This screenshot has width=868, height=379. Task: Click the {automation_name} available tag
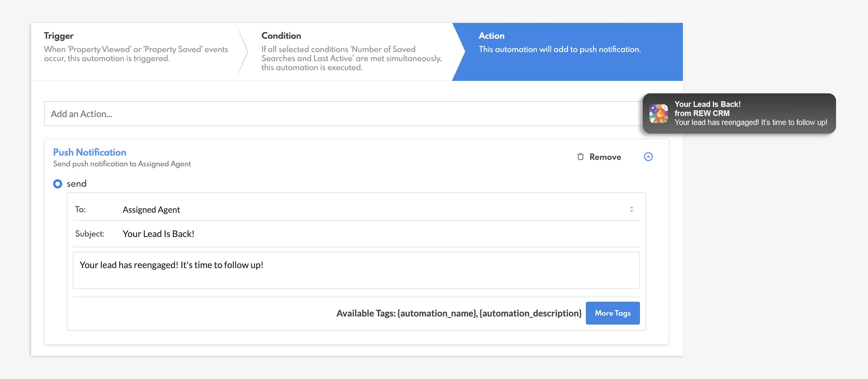click(x=437, y=313)
